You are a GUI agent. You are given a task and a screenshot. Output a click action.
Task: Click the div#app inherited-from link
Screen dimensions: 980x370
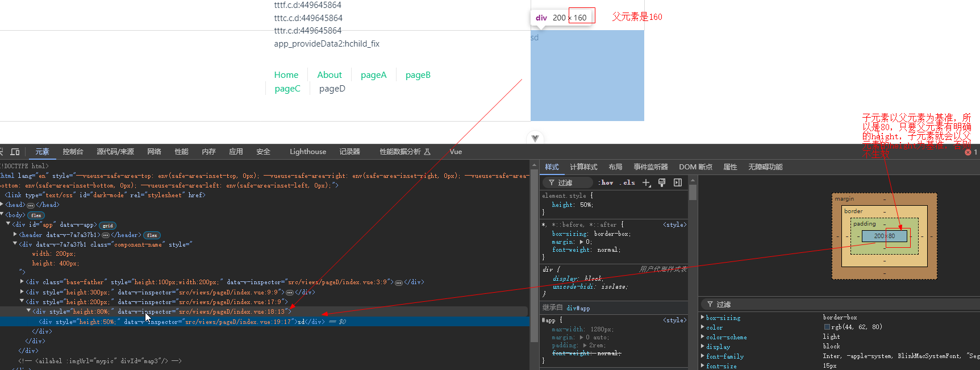[578, 308]
